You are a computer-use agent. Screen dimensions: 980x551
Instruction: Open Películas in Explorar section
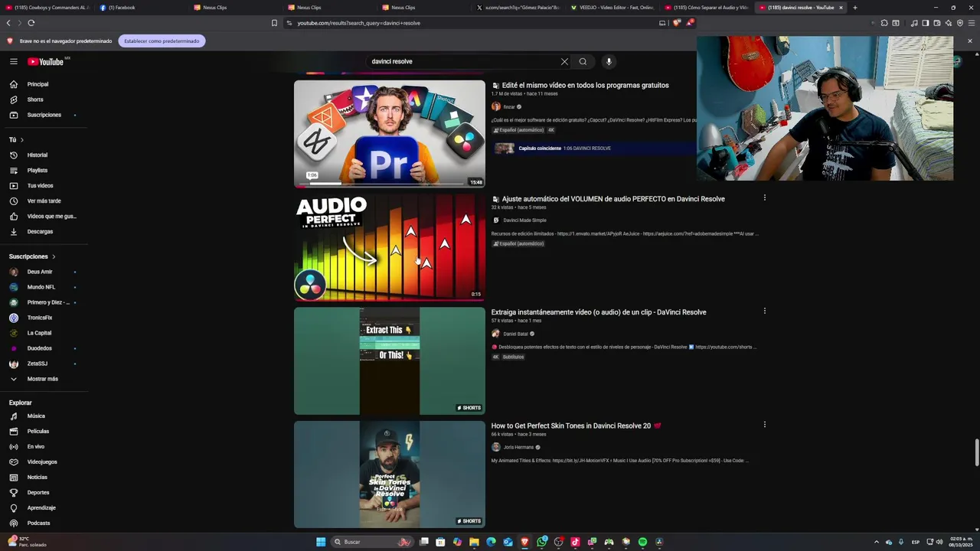click(38, 431)
